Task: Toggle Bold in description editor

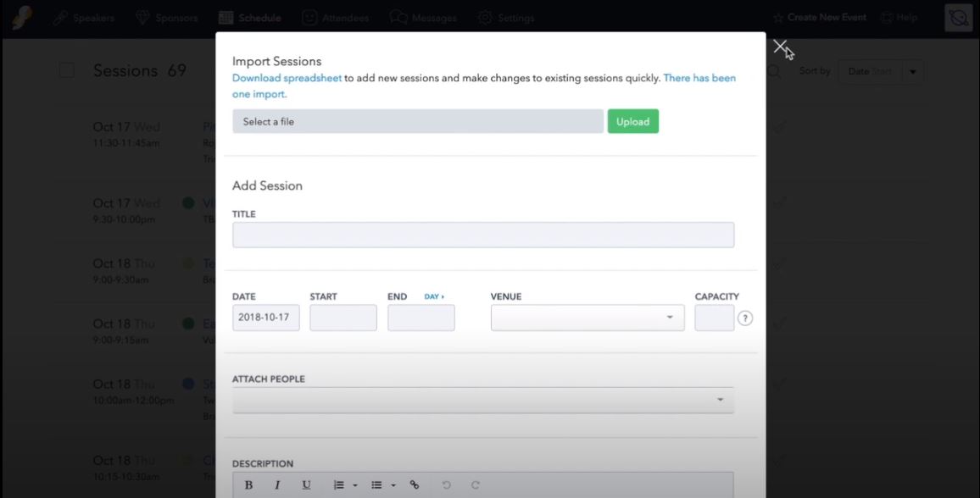Action: 248,485
